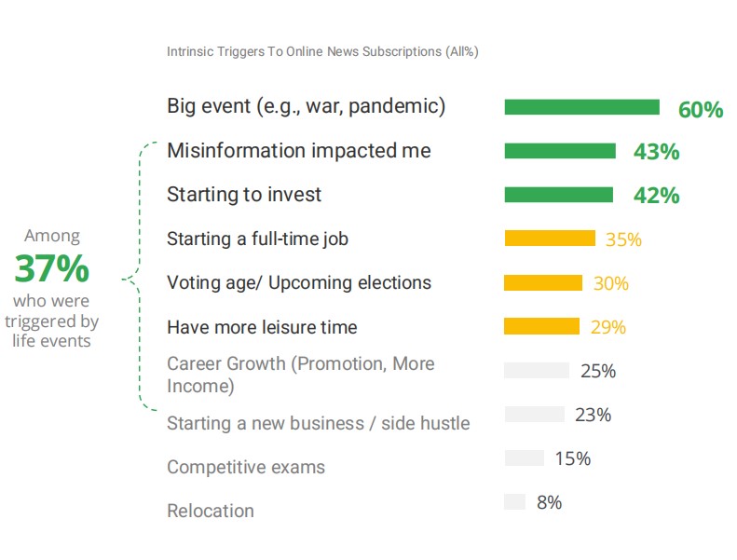Click the yellow bar for leisure time
Screen dimensions: 737x560
pos(541,326)
